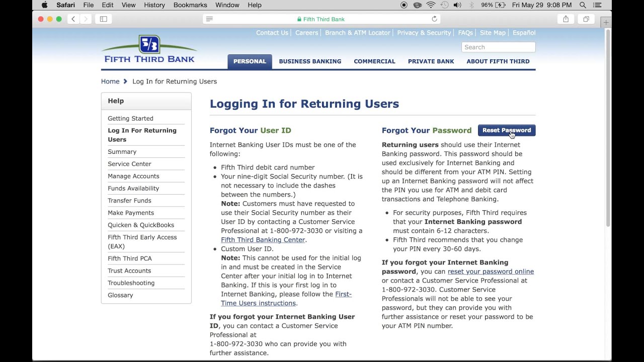Open Transfer Funds in the Help sidebar

pos(129,201)
